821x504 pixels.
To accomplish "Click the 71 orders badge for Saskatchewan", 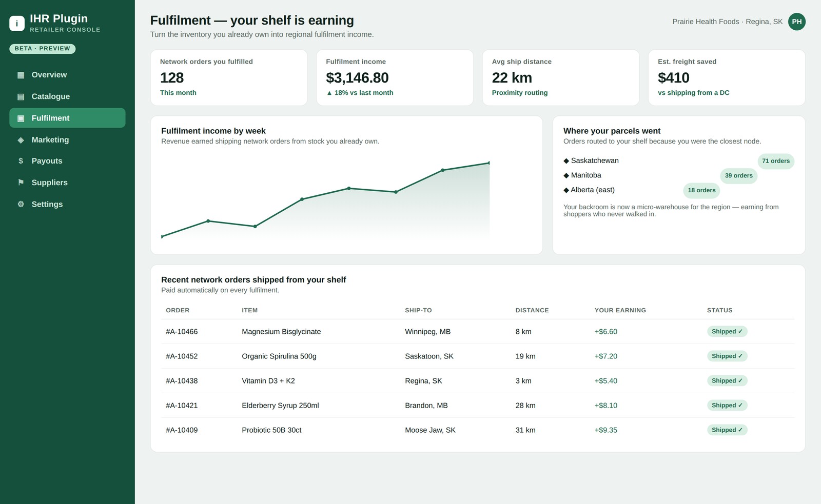I will (776, 161).
